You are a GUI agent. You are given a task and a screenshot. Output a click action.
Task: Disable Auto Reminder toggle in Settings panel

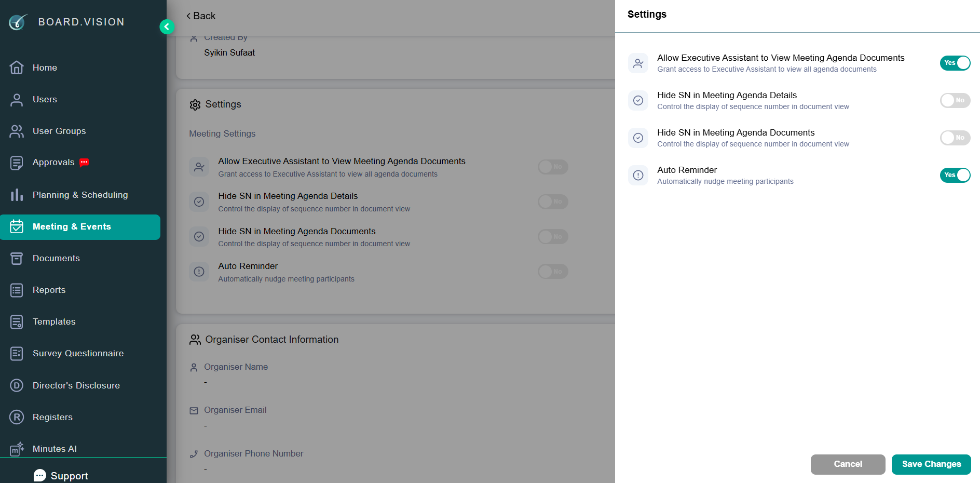click(x=955, y=175)
